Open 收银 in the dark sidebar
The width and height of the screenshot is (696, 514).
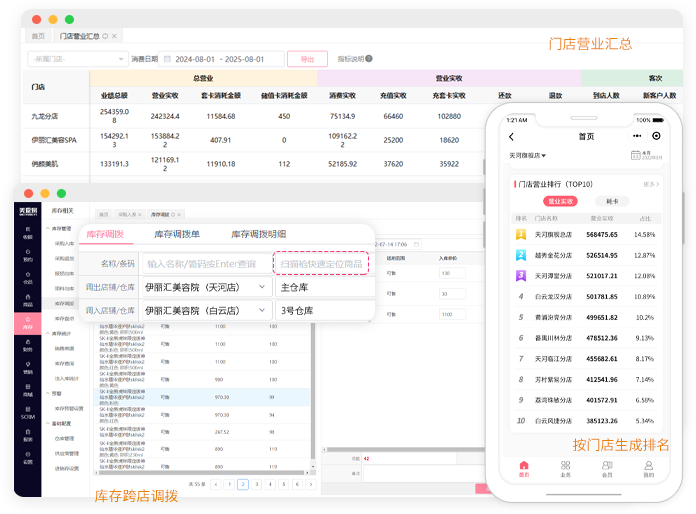pyautogui.click(x=28, y=233)
